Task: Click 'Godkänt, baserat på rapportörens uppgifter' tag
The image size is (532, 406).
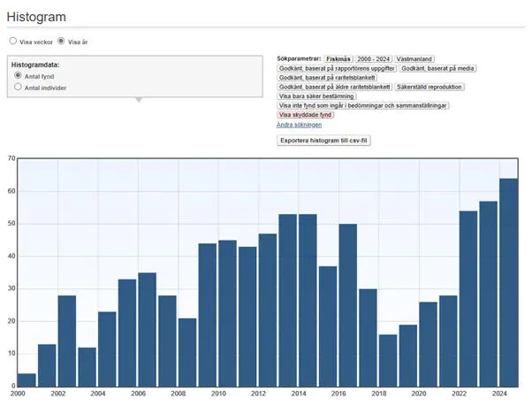Action: click(x=337, y=68)
